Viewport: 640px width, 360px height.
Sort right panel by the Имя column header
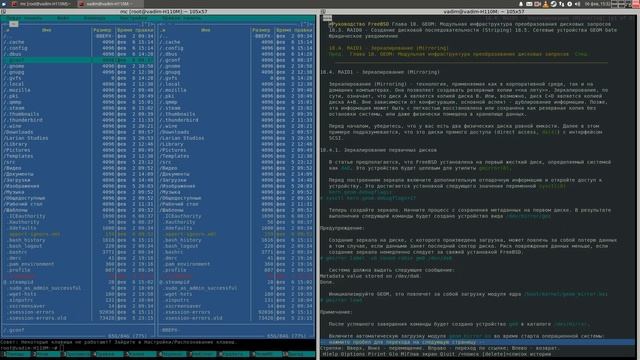click(x=206, y=30)
